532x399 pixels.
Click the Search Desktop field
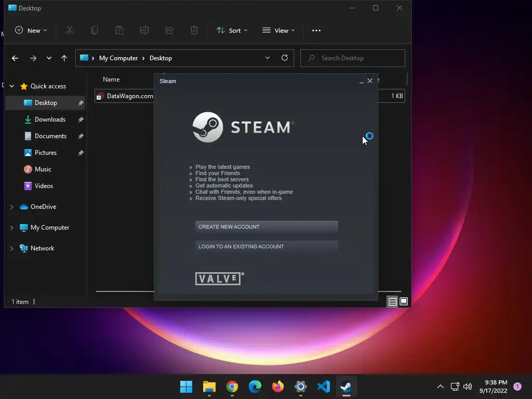[x=353, y=58]
